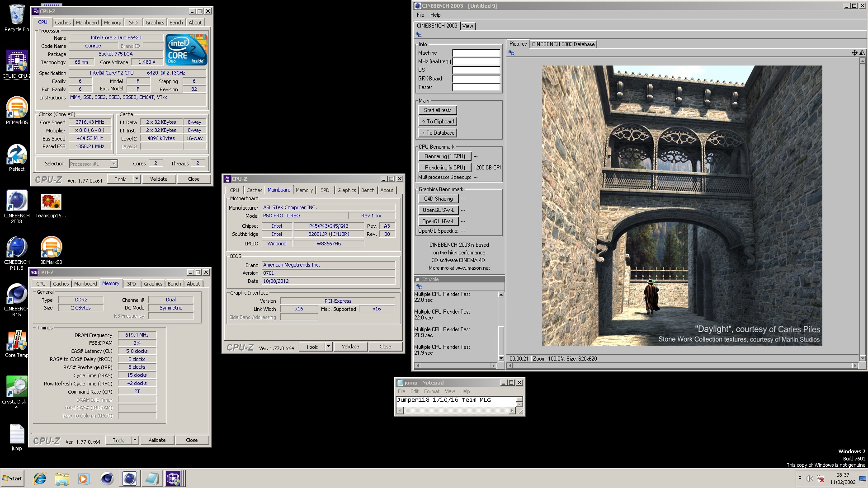
Task: Open the Tools dropdown arrow in CPU-Z CPU window
Action: (137, 179)
